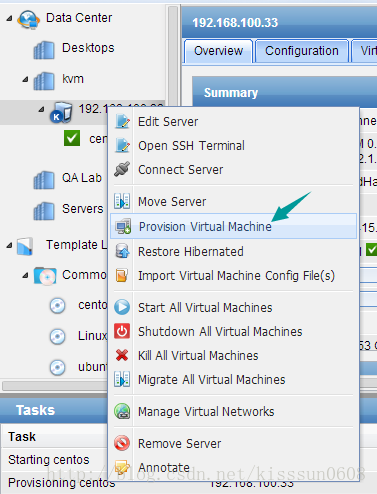Choose Import Virtual Machine Config File(s)
This screenshot has width=377, height=494.
point(234,276)
